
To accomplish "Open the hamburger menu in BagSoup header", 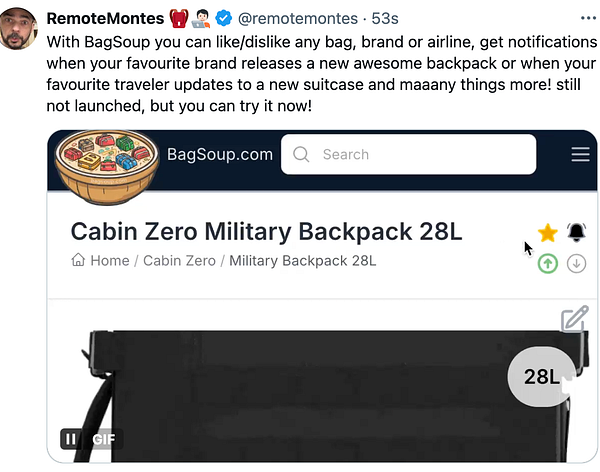I will [x=580, y=154].
